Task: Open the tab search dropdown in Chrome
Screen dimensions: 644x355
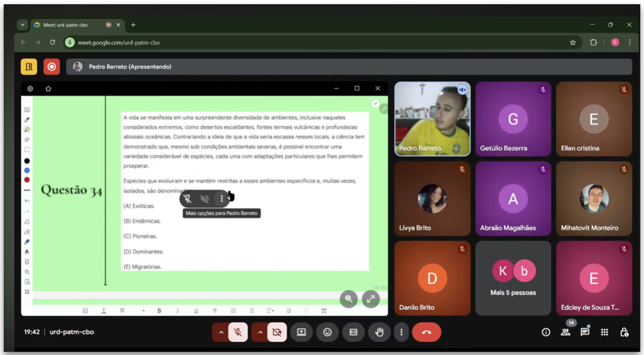Action: 22,25
